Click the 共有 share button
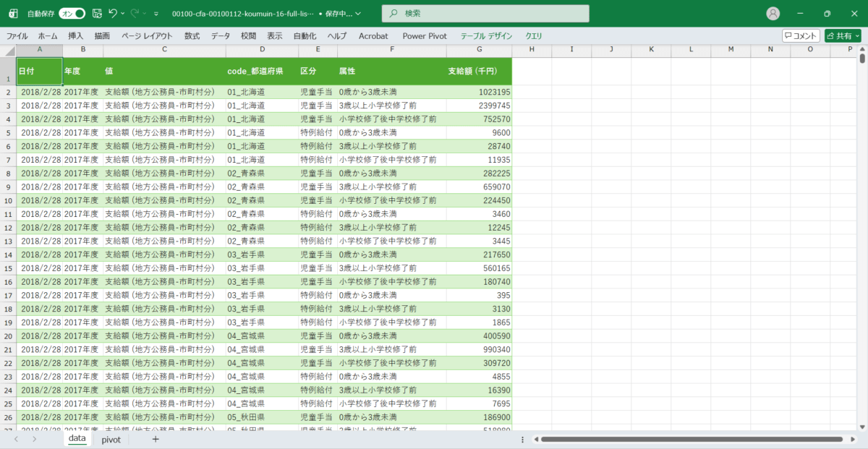Screen dimensions: 868x449 843,35
